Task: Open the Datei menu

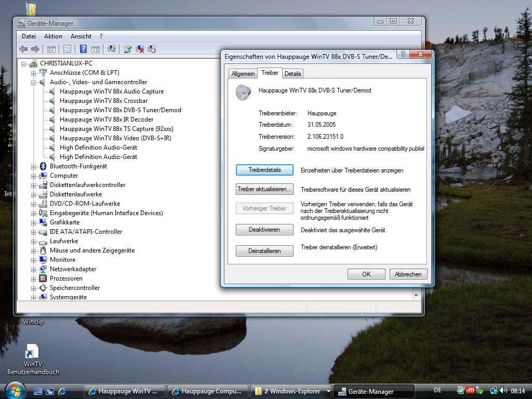Action: (x=29, y=36)
